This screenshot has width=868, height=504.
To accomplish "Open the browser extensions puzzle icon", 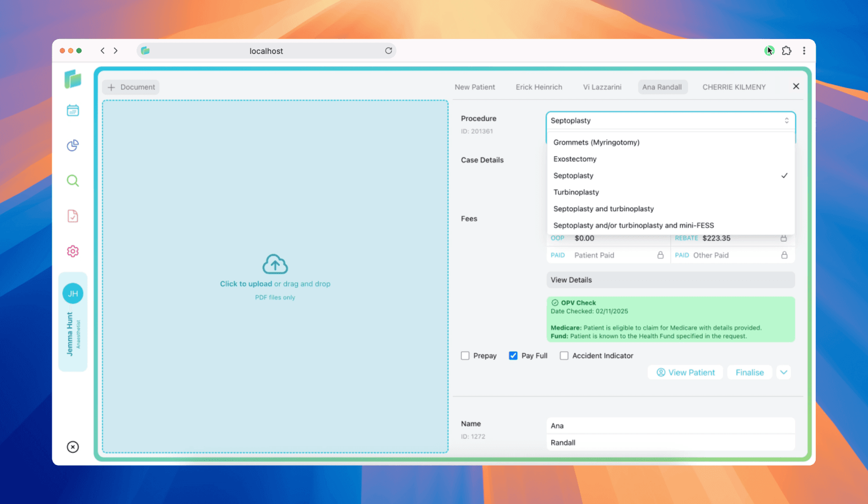I will (786, 51).
